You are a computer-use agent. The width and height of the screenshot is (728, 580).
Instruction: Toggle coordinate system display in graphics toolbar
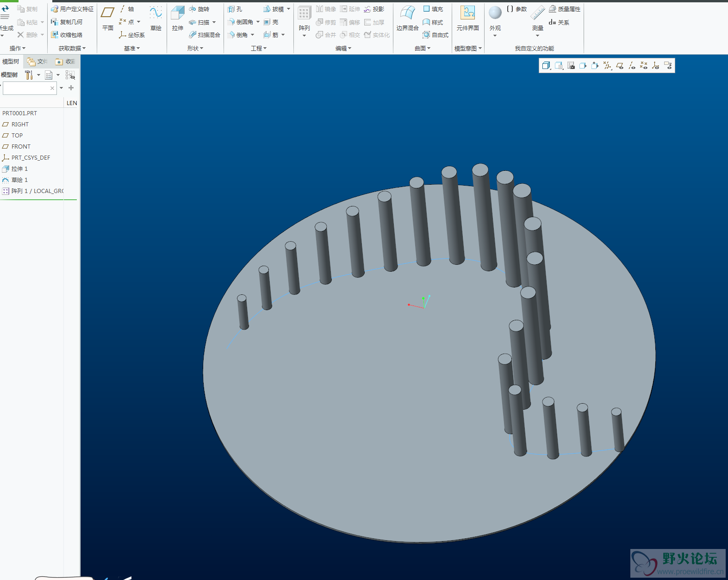pyautogui.click(x=656, y=66)
